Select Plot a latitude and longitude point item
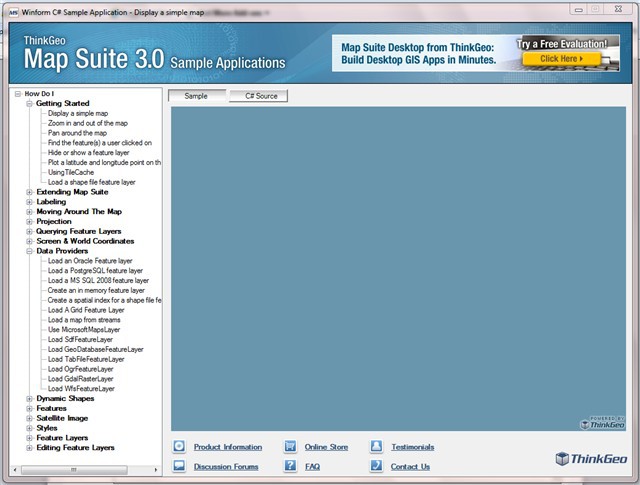 tap(104, 162)
